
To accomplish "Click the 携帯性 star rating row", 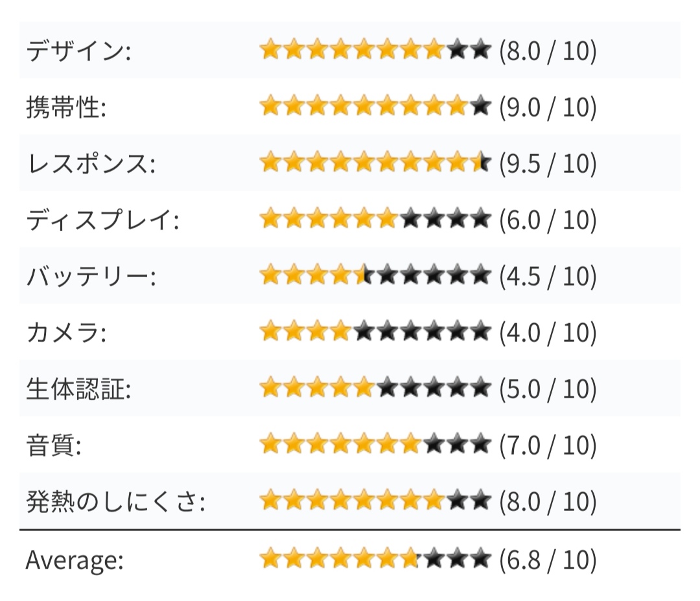I will (x=374, y=107).
